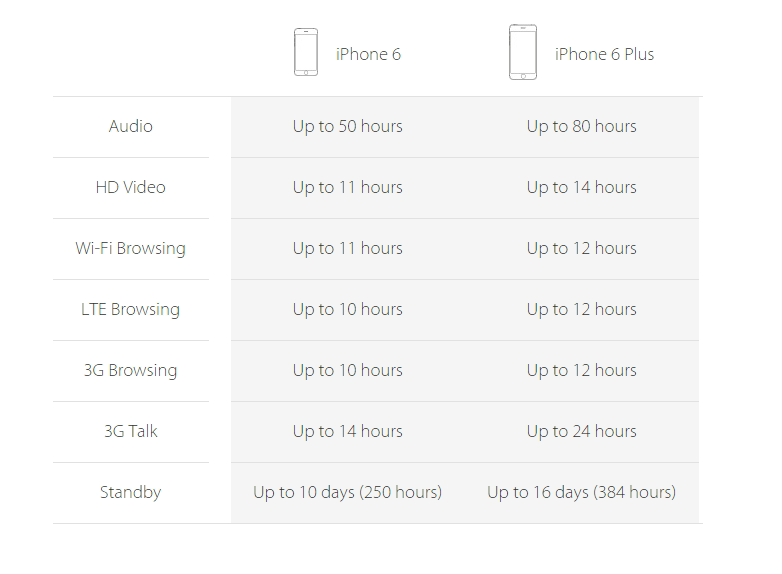Screen dimensions: 782x574
Task: Select iPhone 6 3G Browsing 10 hours cell
Action: click(x=348, y=370)
